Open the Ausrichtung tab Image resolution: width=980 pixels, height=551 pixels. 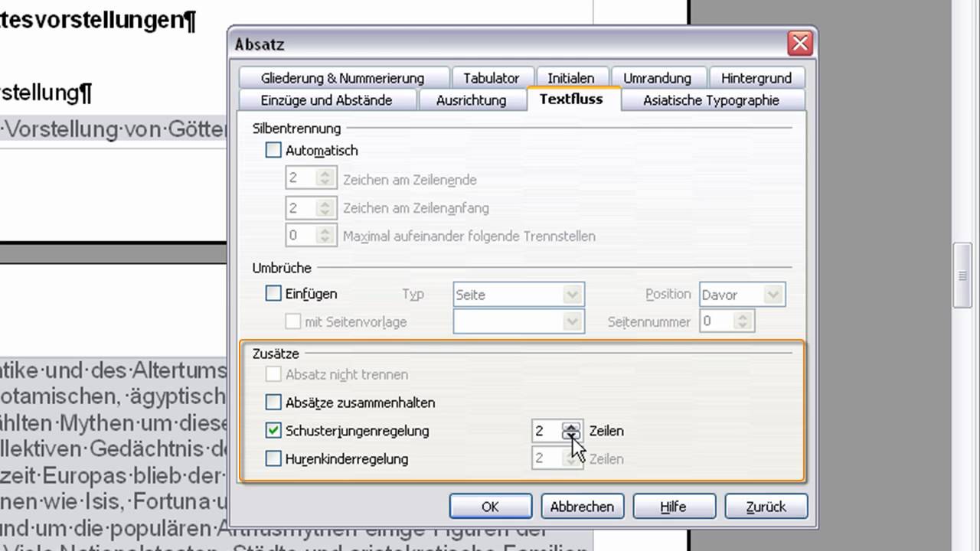(472, 100)
